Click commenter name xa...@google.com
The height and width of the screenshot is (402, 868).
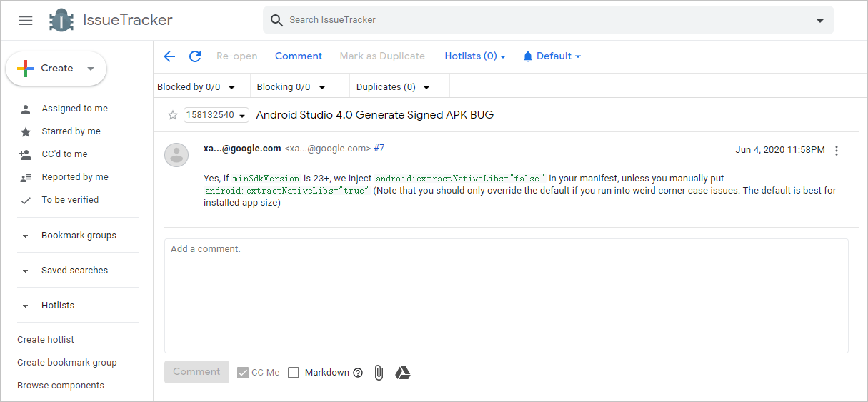242,149
